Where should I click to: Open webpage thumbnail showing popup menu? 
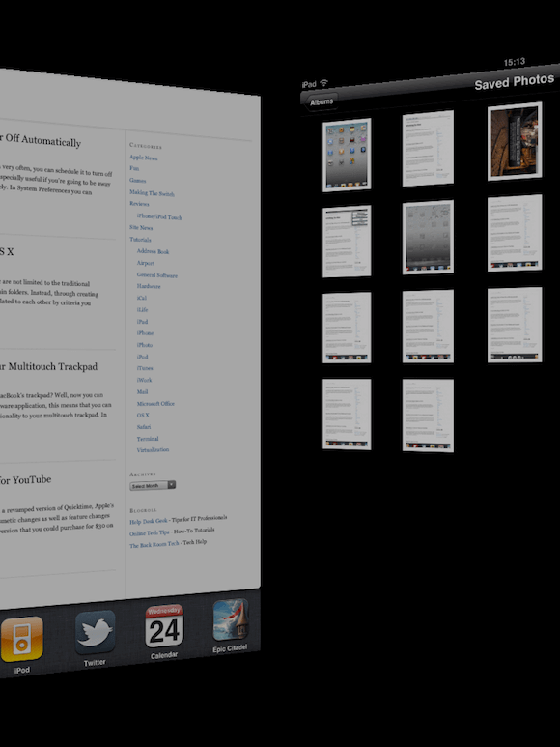(x=347, y=241)
